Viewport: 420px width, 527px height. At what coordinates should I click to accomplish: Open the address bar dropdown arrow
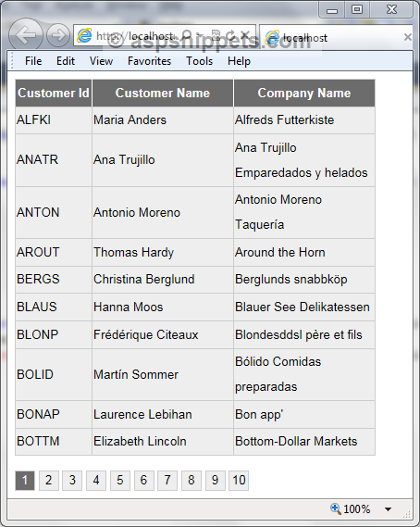click(x=200, y=35)
